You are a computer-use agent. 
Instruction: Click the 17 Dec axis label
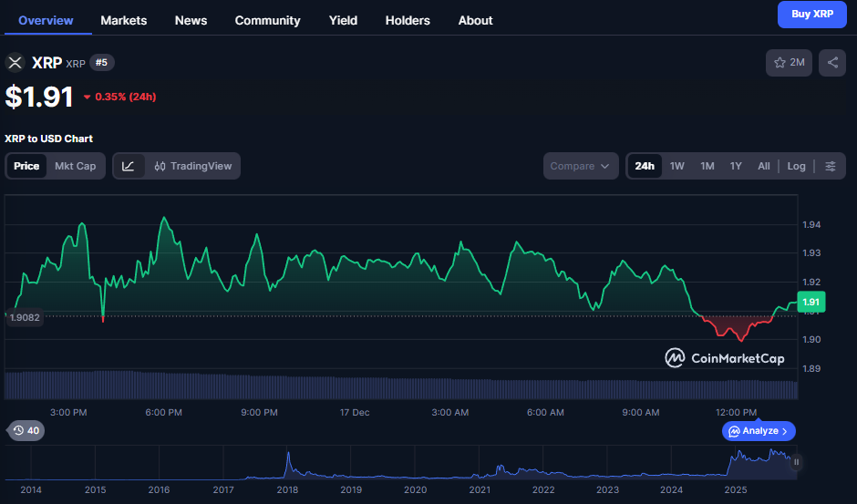pos(355,412)
